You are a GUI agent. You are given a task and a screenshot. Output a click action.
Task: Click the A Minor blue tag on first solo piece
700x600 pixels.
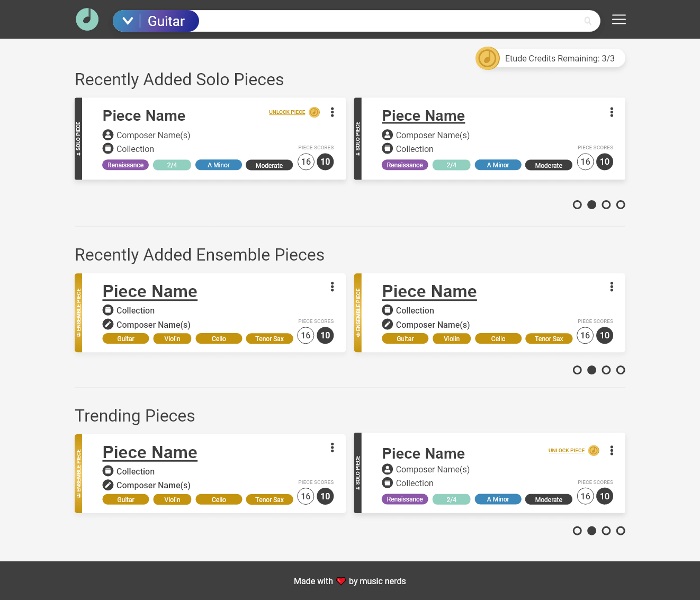(218, 165)
